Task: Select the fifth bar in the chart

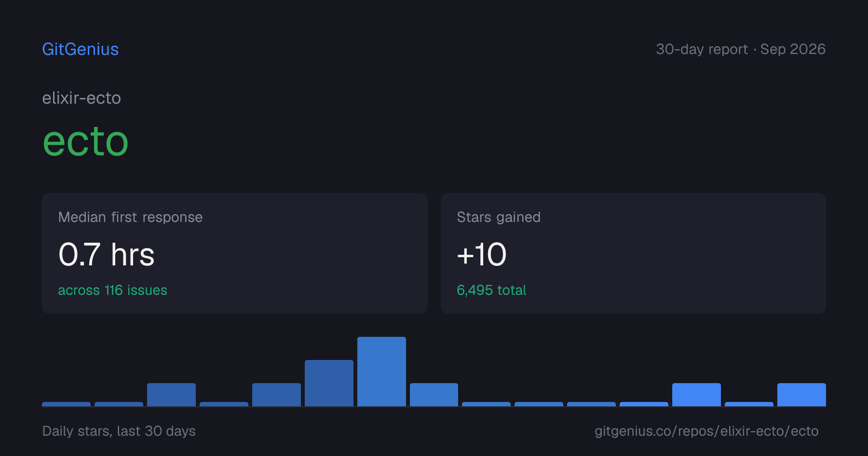Action: click(276, 395)
